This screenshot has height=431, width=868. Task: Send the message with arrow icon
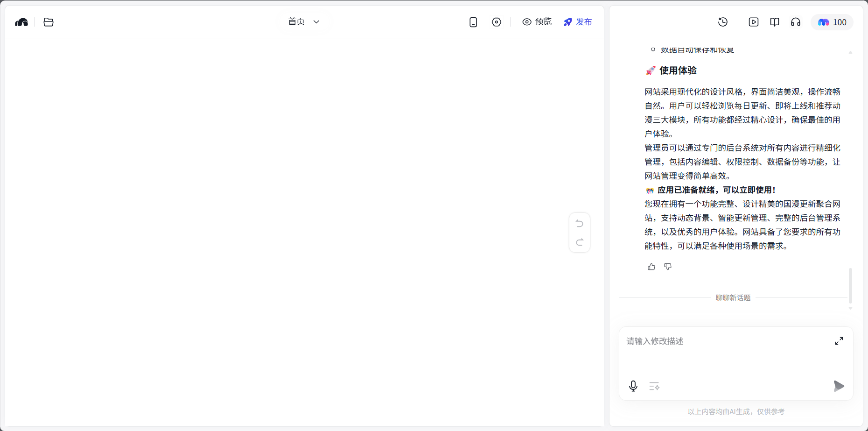[x=839, y=386]
